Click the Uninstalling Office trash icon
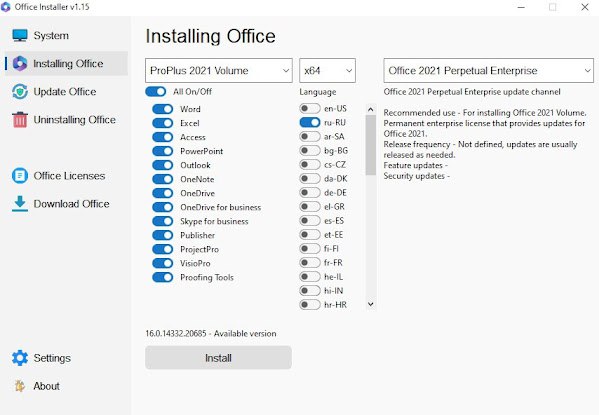Viewport: 599px width, 415px height. point(20,120)
